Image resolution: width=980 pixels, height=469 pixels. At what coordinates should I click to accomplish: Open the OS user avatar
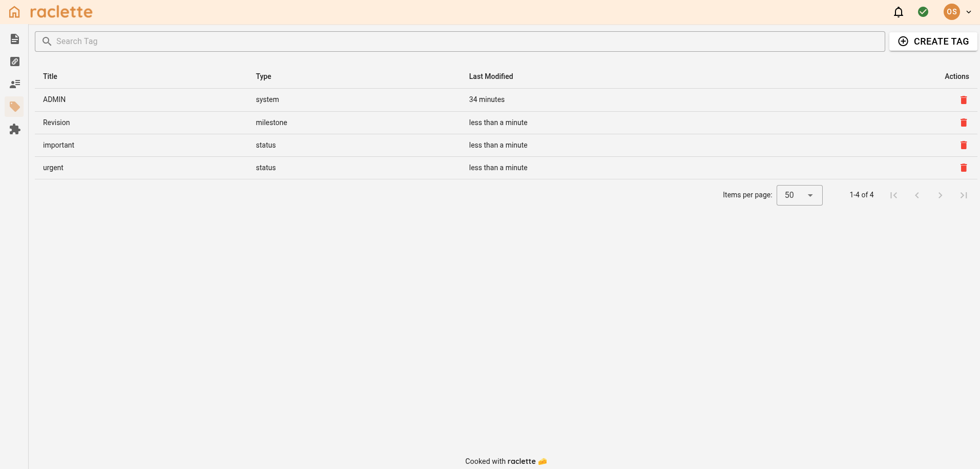pos(951,12)
